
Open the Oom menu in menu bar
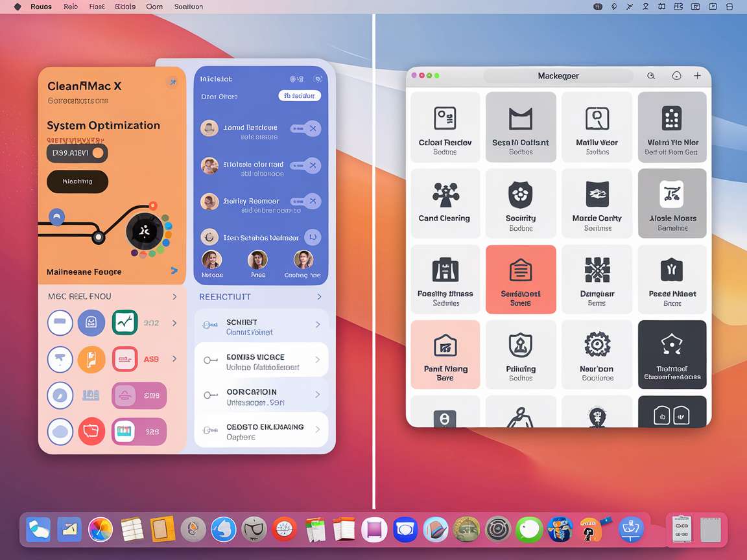154,6
